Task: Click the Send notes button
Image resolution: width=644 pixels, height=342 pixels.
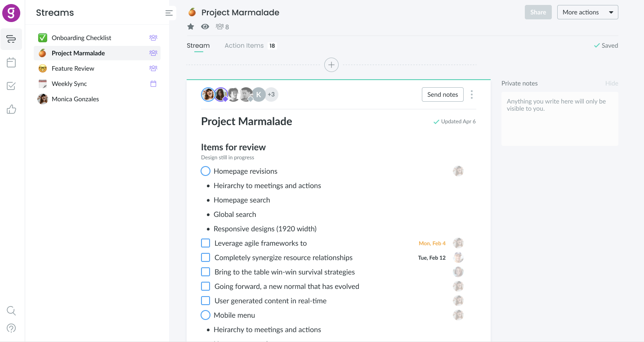Action: (x=443, y=94)
